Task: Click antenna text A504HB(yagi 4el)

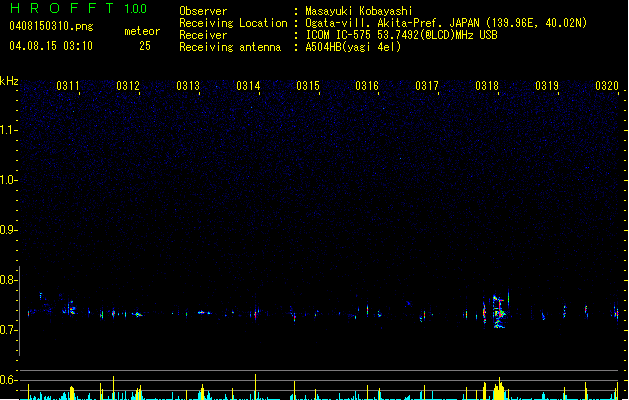Action: (353, 47)
